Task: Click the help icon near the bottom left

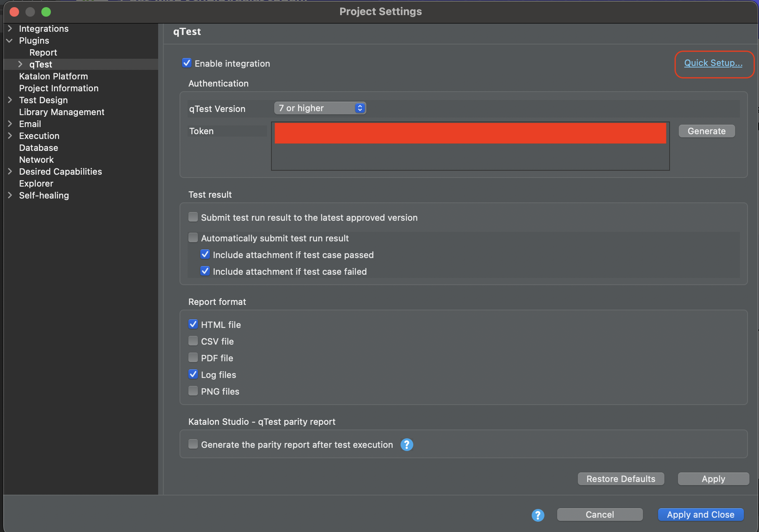Action: (x=538, y=515)
